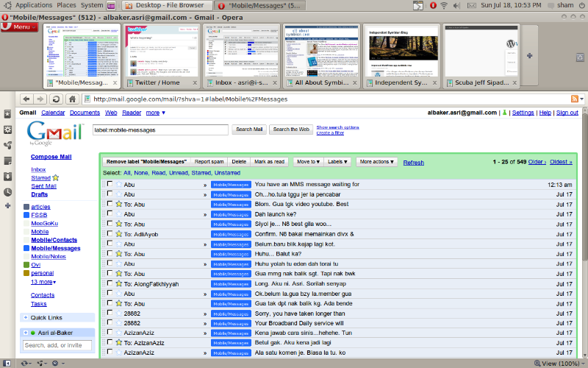588x368 pixels.
Task: Click the Opera back navigation arrow
Action: pyautogui.click(x=26, y=99)
